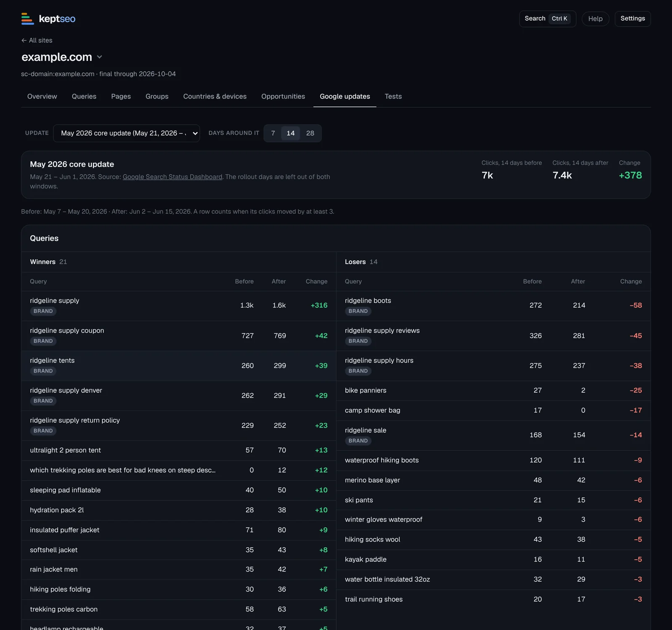
Task: Click the 'hydration pack 2l' query
Action: pyautogui.click(x=57, y=510)
